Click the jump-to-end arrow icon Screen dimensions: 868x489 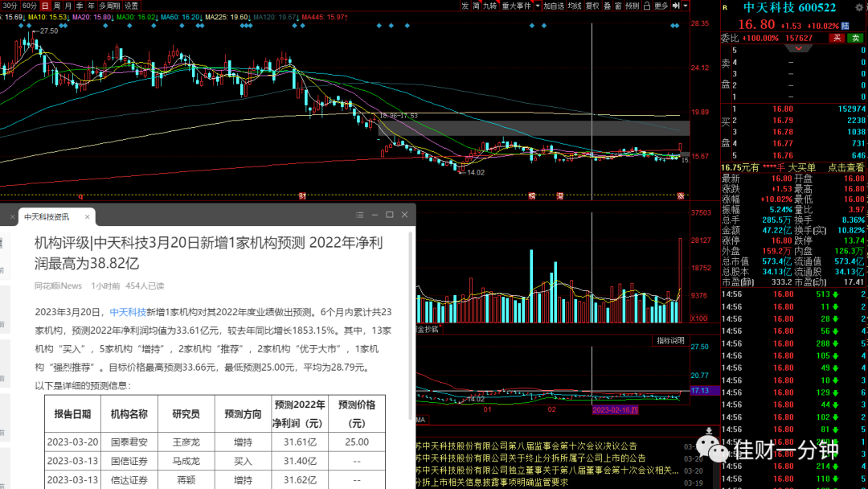(x=676, y=6)
